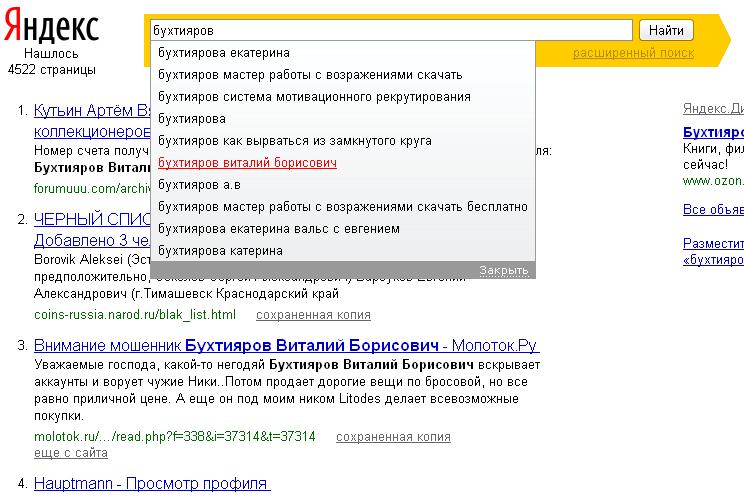The width and height of the screenshot is (744, 497).
Task: Visit www.ozon ad URL
Action: [x=713, y=181]
